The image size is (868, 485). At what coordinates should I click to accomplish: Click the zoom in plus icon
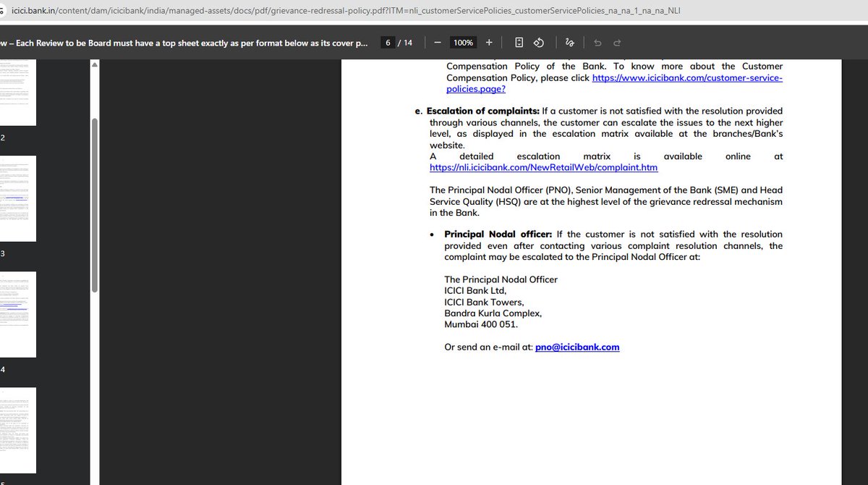tap(489, 43)
